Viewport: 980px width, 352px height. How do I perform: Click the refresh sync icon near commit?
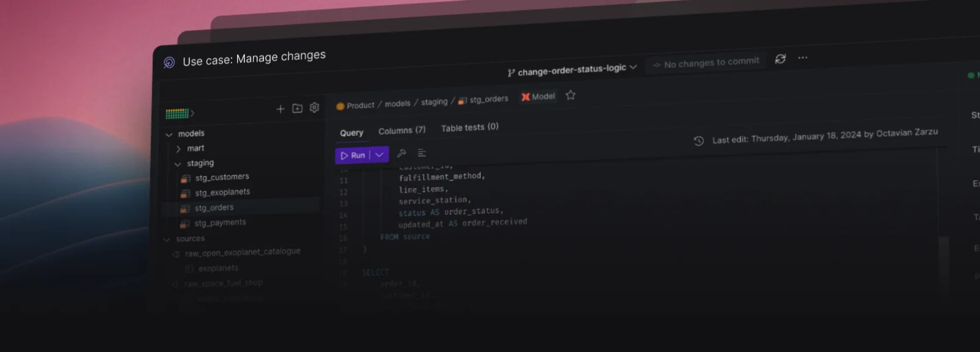click(x=780, y=59)
